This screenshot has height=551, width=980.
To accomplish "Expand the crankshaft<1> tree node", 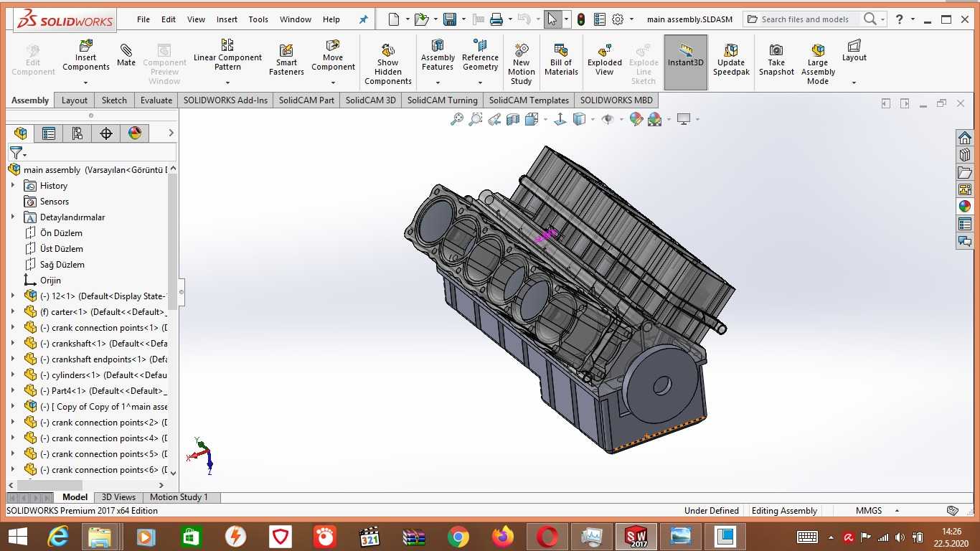I will click(12, 344).
